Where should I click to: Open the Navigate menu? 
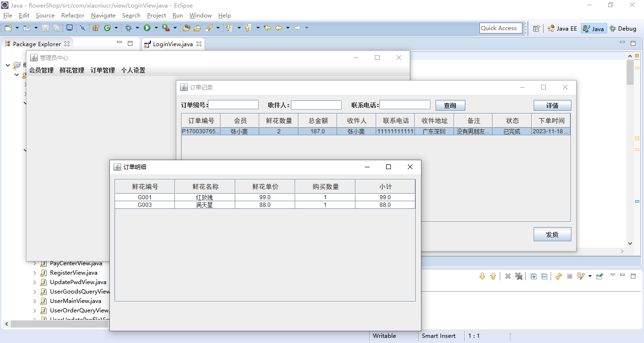[103, 16]
